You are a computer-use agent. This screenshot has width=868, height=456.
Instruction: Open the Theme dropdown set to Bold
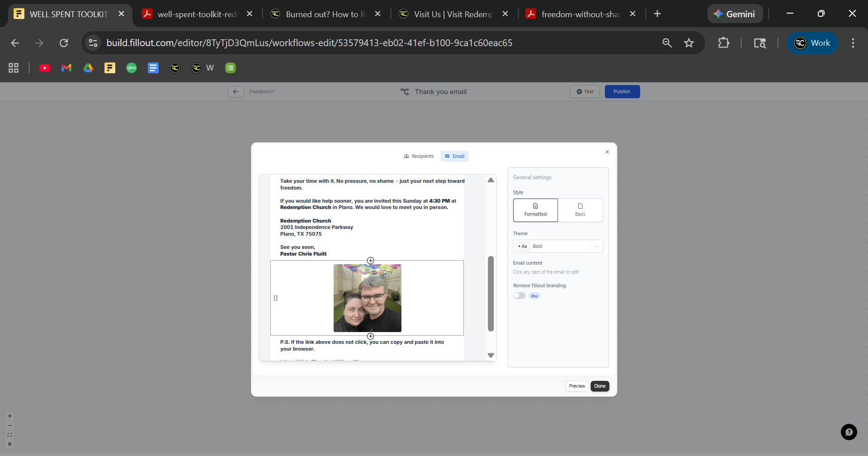tap(558, 247)
